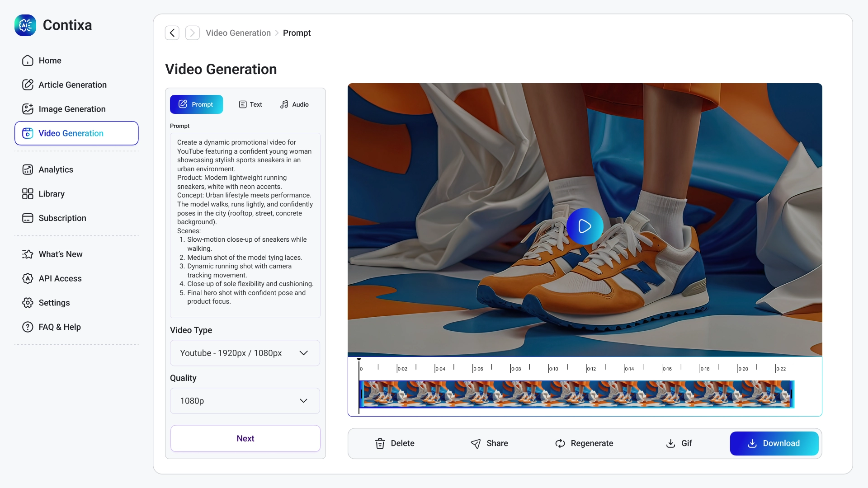Click Video Generation breadcrumb link
The width and height of the screenshot is (868, 488).
click(238, 33)
